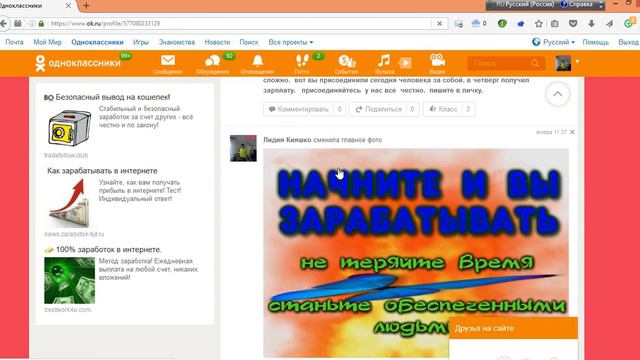
Task: Click Лидия Кияшко avatar thumbnail
Action: pos(243,149)
